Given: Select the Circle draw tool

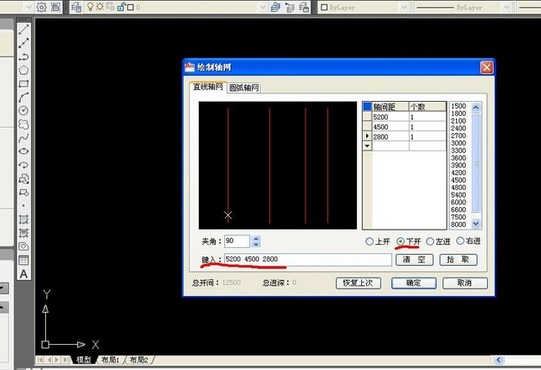Looking at the screenshot, I should 23,110.
